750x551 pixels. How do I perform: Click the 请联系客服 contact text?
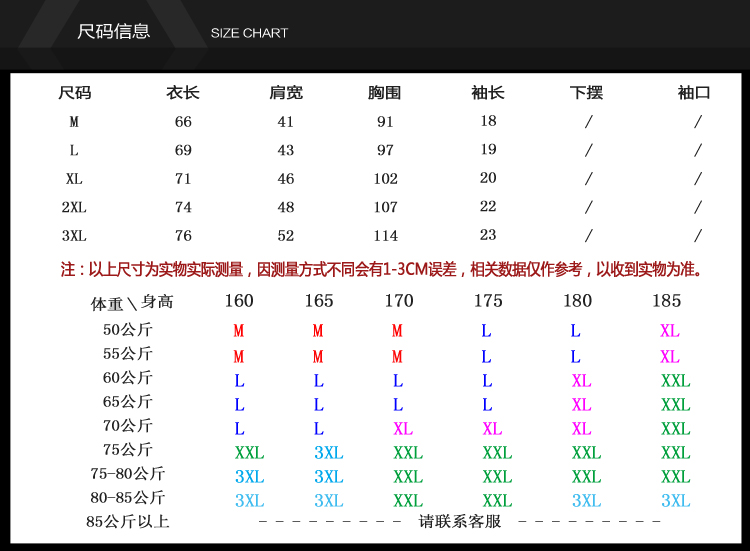click(x=460, y=521)
